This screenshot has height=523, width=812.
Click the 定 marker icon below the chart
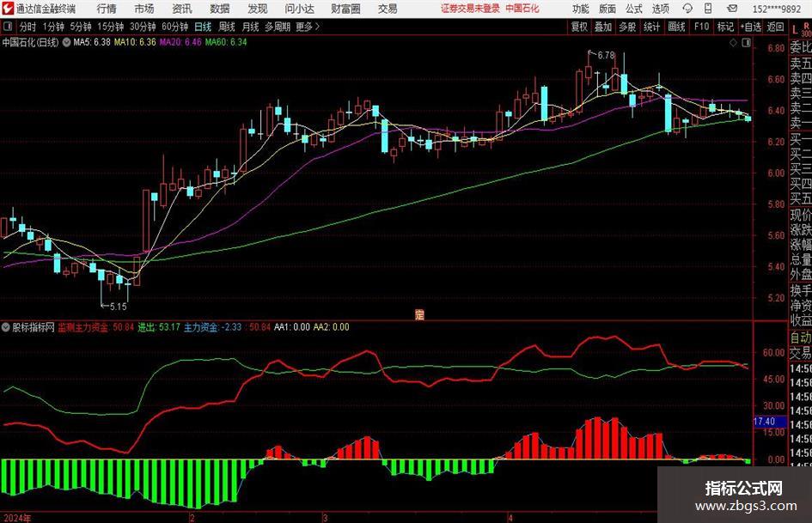click(419, 314)
